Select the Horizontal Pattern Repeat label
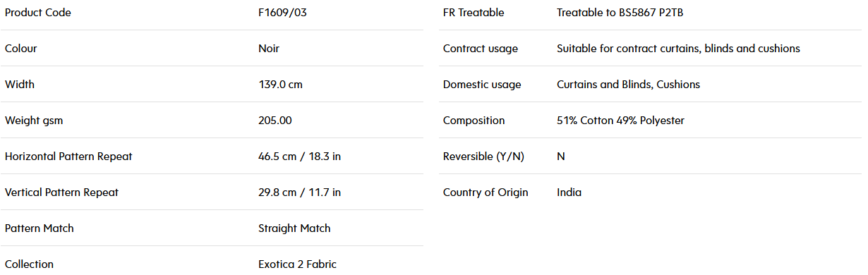This screenshot has height=275, width=868. [x=68, y=157]
